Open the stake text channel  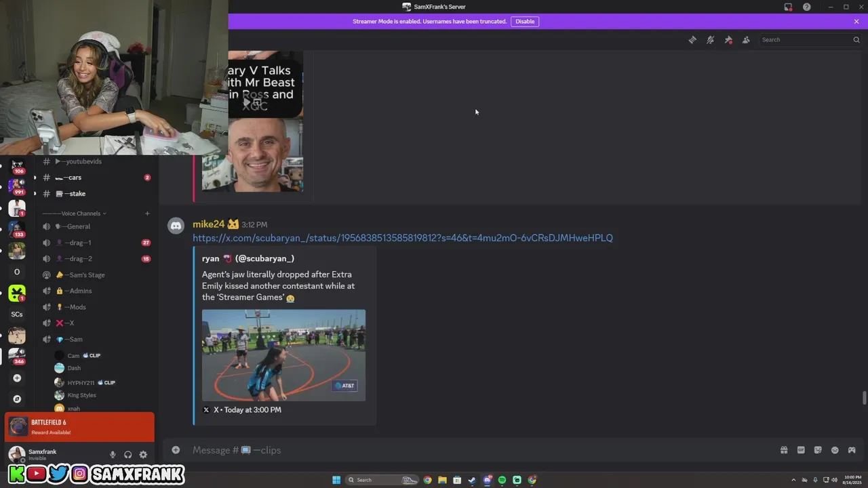coord(96,194)
